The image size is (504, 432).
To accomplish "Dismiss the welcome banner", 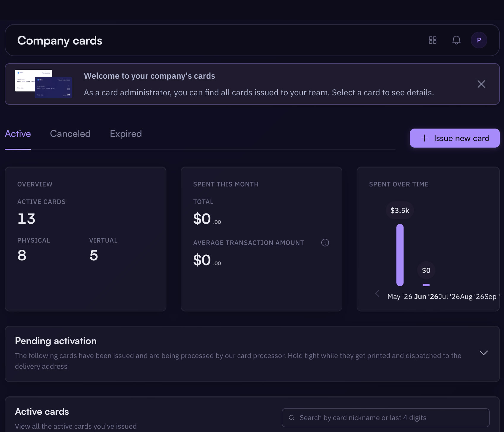I will (x=481, y=84).
